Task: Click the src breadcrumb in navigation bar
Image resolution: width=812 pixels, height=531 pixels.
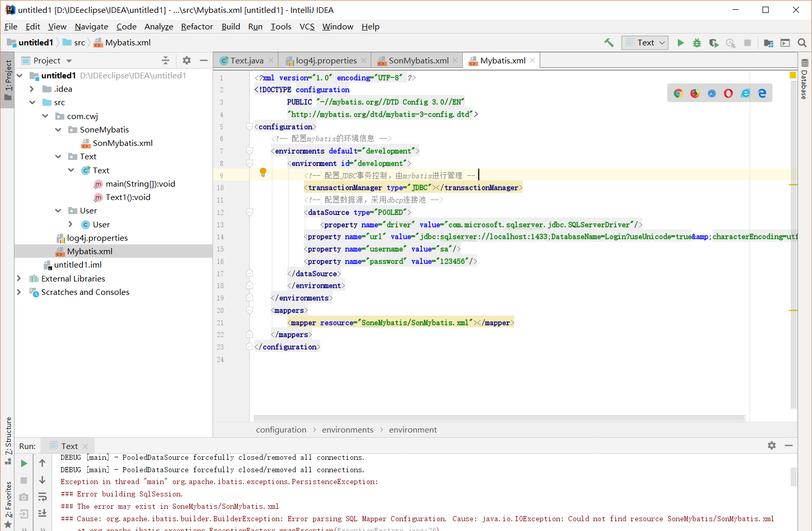Action: 74,43
